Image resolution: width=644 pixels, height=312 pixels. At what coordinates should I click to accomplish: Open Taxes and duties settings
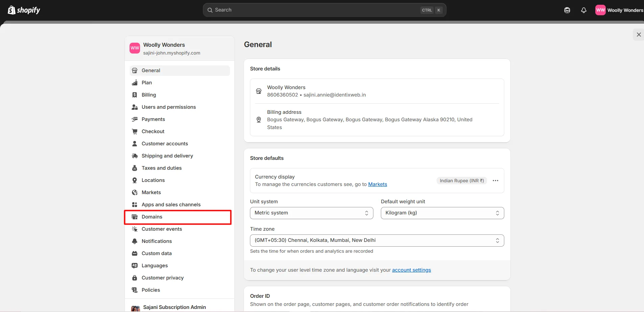[180, 168]
